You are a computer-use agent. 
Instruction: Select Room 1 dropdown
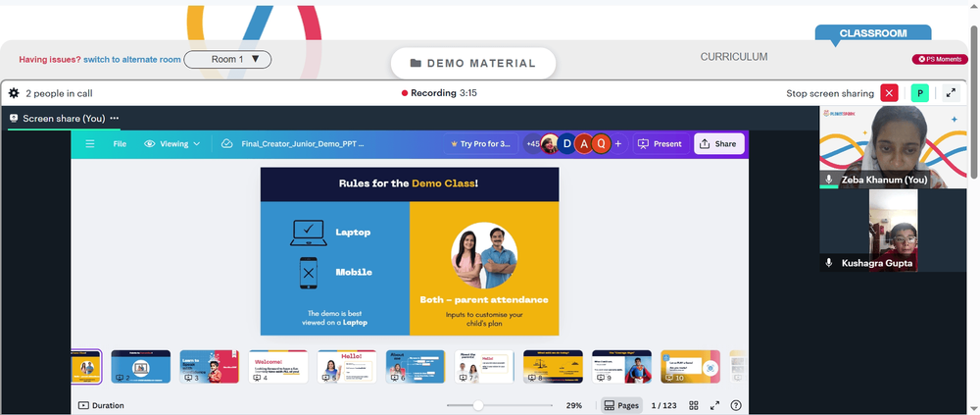tap(227, 60)
